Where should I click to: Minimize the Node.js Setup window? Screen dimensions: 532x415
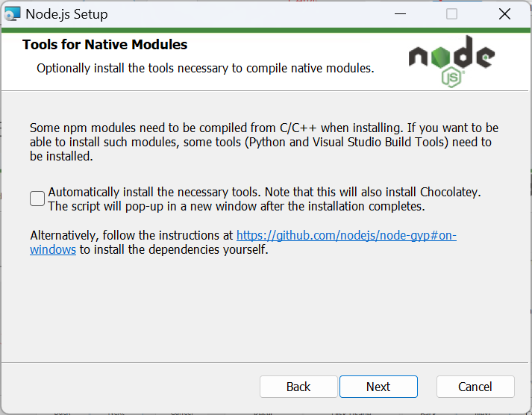[401, 14]
